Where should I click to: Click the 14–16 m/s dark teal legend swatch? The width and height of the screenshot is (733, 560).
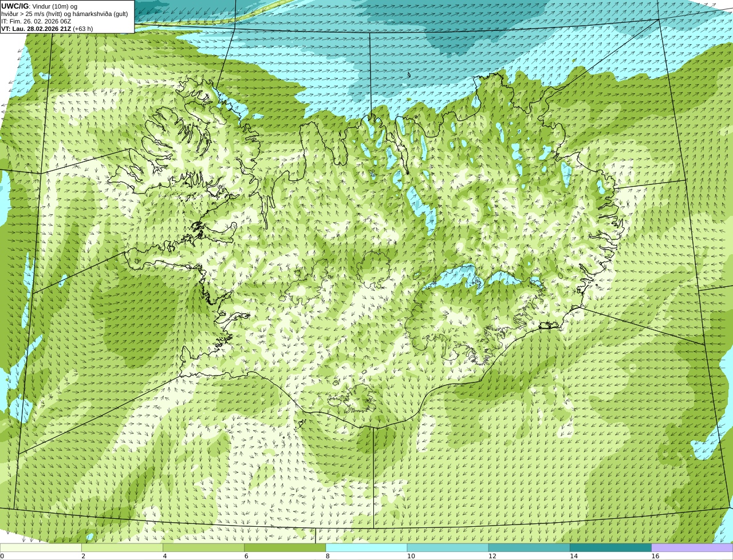[x=610, y=547]
